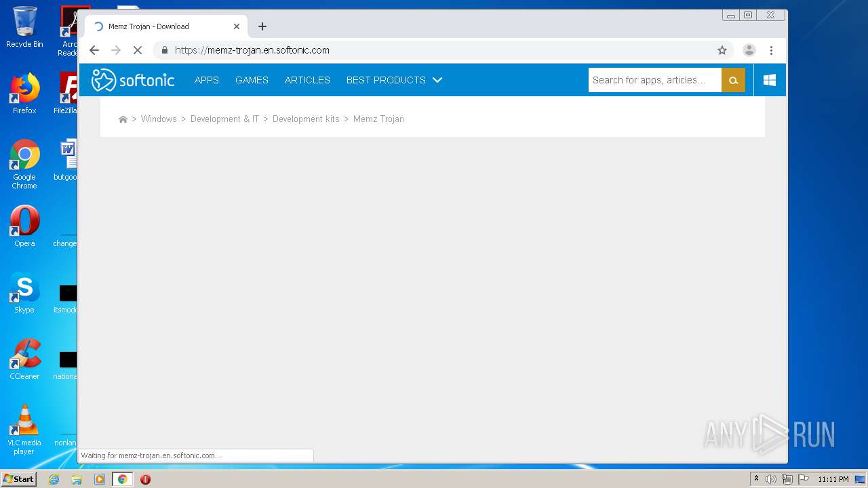868x488 pixels.
Task: Open Chrome three-dot menu
Action: (x=771, y=50)
